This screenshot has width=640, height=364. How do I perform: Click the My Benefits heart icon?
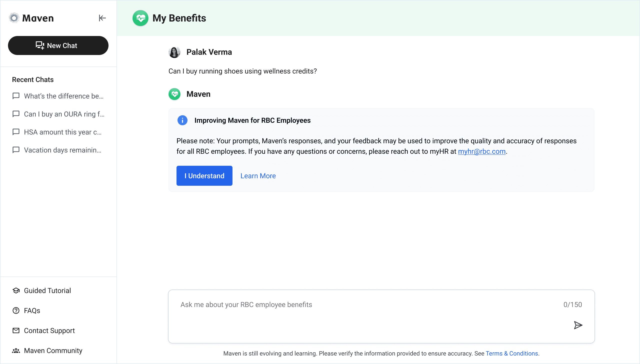coord(140,18)
